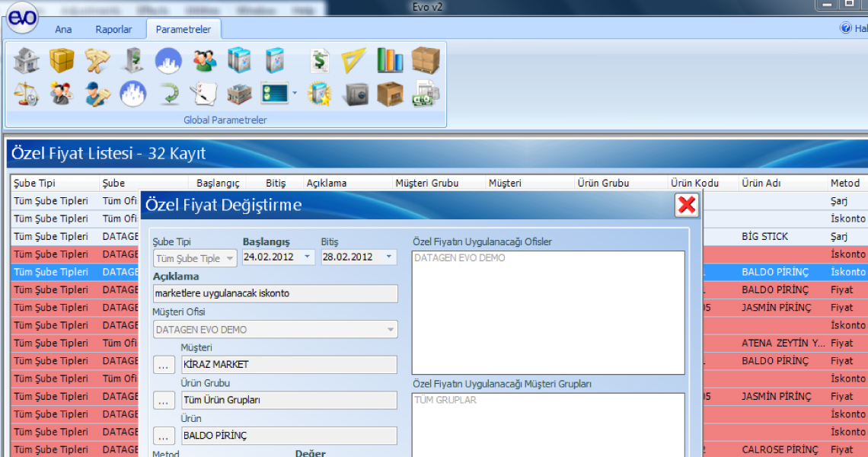Open the worker with key icon
Viewport: 868px width, 457px height.
97,94
